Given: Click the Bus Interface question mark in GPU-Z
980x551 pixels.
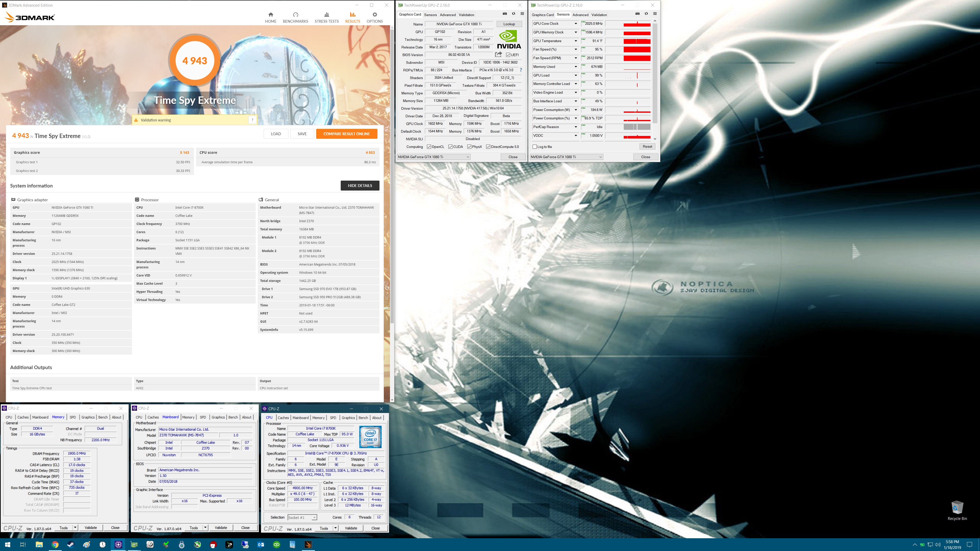Looking at the screenshot, I should click(521, 70).
